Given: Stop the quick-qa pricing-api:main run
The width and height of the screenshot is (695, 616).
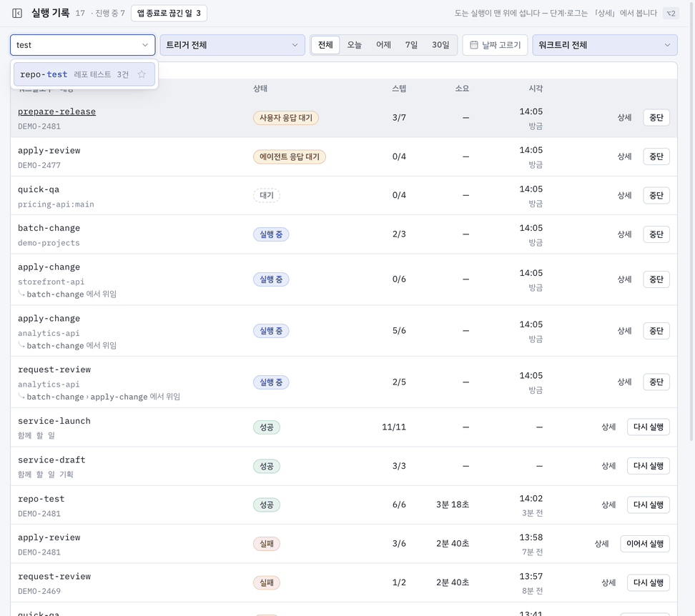Looking at the screenshot, I should coord(656,195).
